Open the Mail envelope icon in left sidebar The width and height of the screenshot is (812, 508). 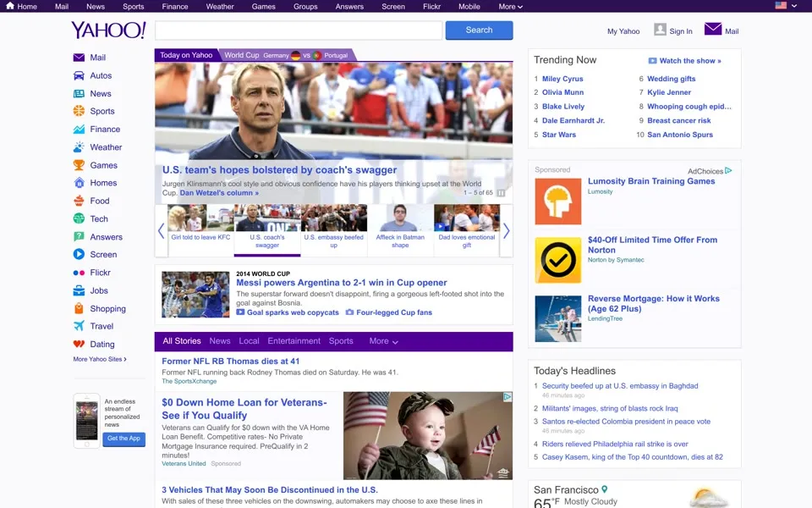coord(79,58)
